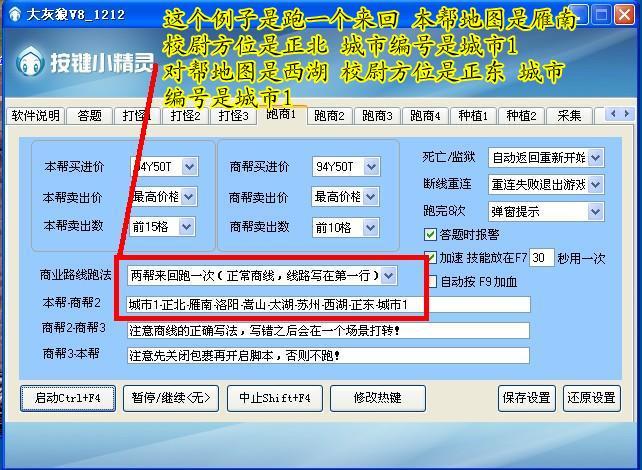This screenshot has height=470, width=642.
Task: Click the 修改热键 button
Action: [x=378, y=398]
